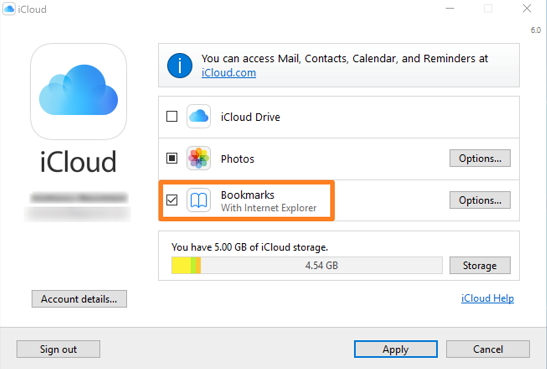Image resolution: width=547 pixels, height=369 pixels.
Task: Click the Photos pinwheel icon
Action: coord(198,158)
